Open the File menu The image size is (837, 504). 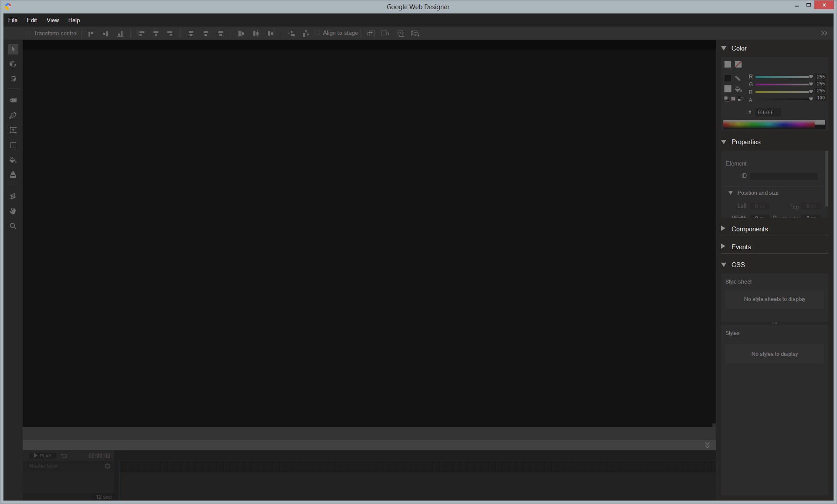coord(13,20)
